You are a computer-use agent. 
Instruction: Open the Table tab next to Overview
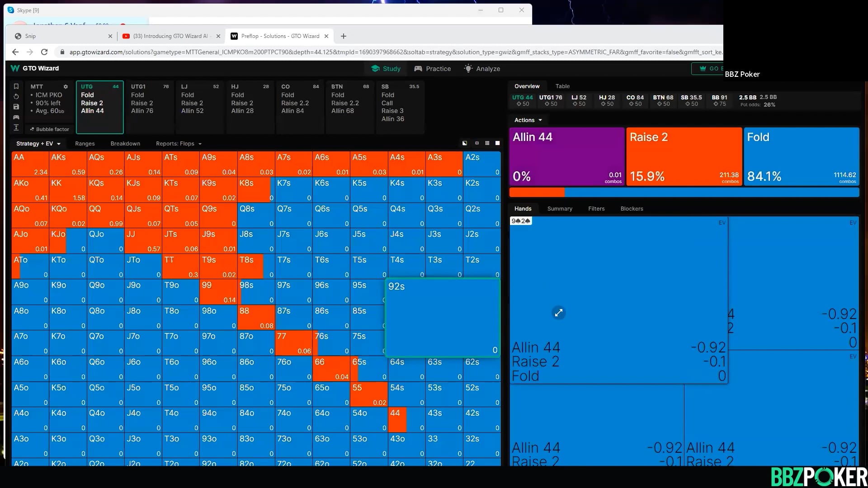(x=562, y=86)
